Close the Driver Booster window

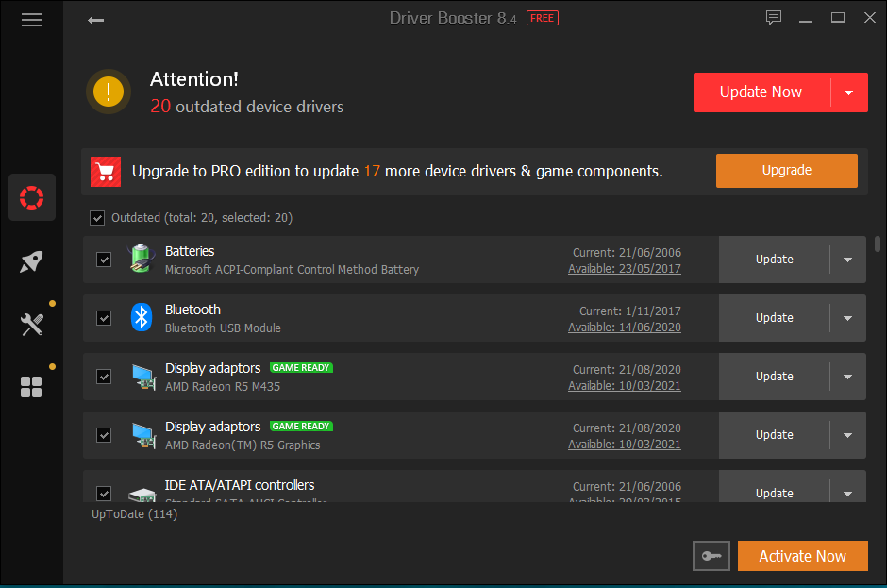coord(870,18)
